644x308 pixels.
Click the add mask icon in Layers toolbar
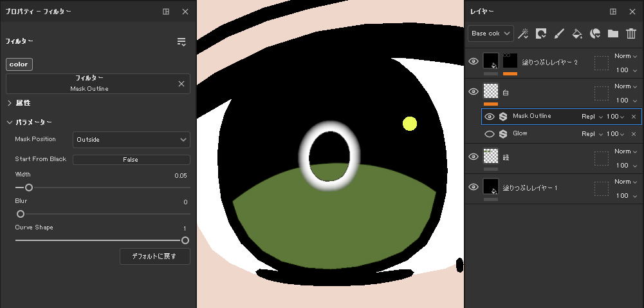click(541, 34)
